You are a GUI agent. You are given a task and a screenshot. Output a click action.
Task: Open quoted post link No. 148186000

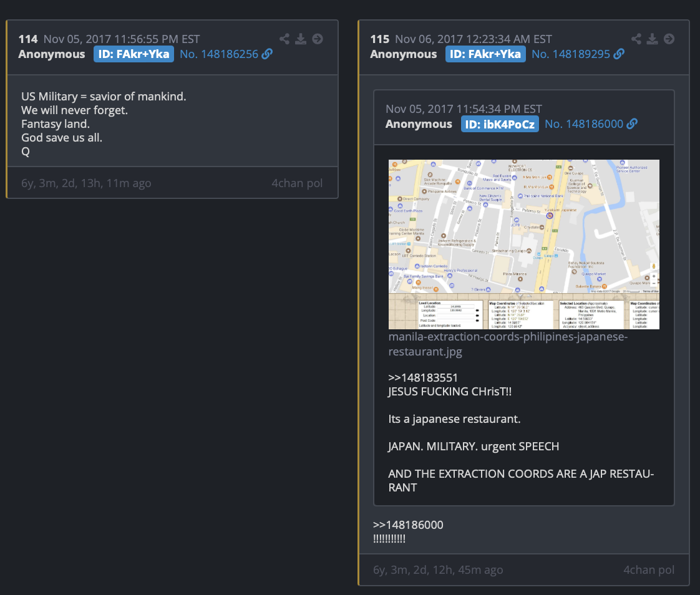click(x=583, y=124)
